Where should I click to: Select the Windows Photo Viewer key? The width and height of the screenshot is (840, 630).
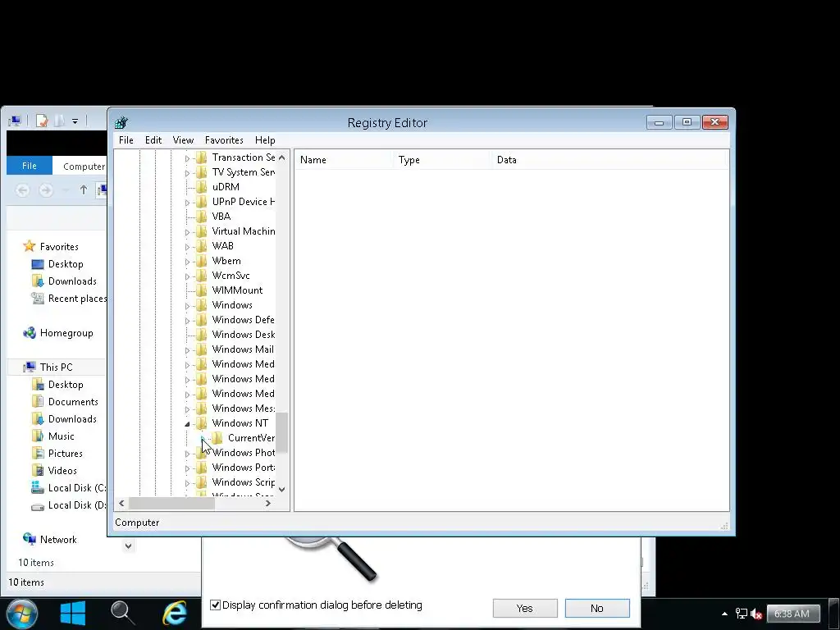point(243,453)
